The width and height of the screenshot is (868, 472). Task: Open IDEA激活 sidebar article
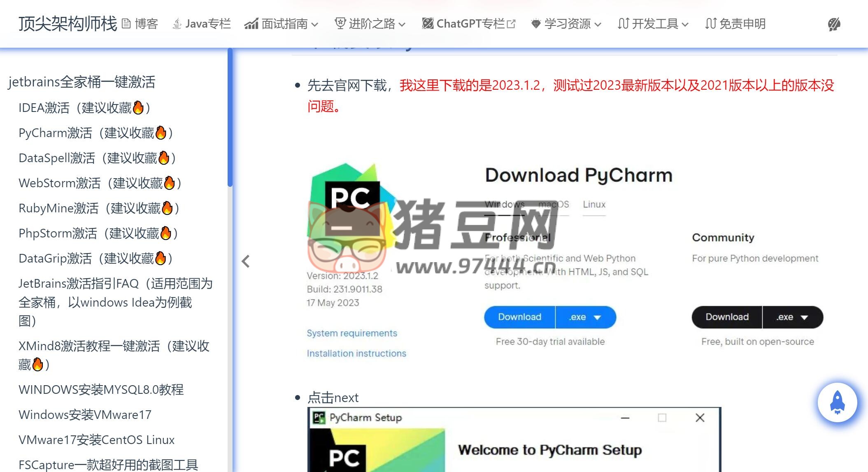(x=85, y=108)
